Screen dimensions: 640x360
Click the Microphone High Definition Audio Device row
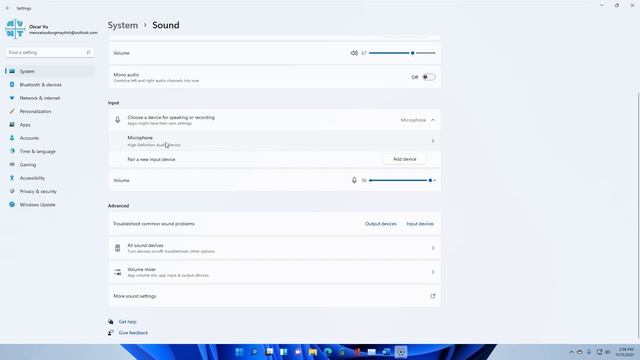click(274, 141)
